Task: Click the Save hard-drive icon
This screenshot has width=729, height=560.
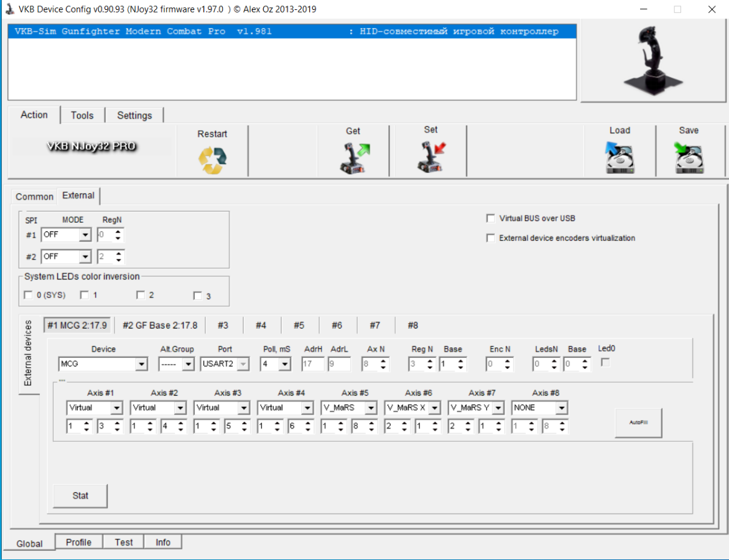Action: click(x=689, y=157)
